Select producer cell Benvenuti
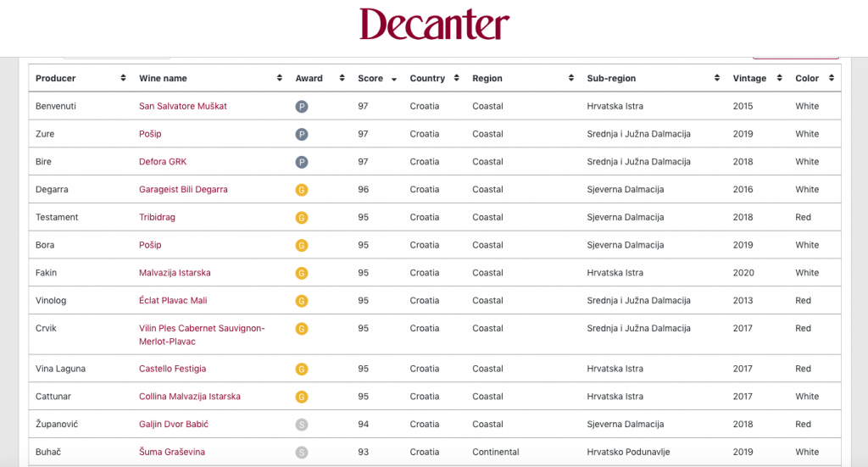Screen dimensions: 868x467 click(56, 106)
